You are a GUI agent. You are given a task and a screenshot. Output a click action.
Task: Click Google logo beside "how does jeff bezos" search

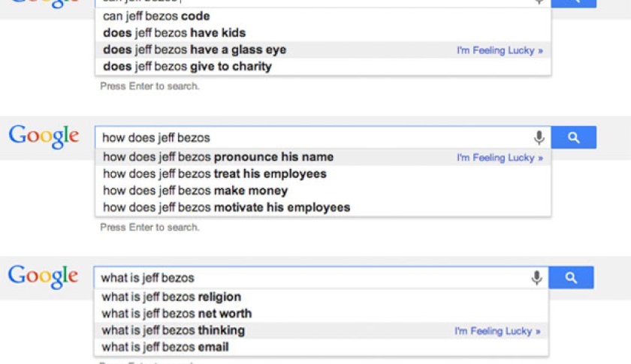(44, 137)
